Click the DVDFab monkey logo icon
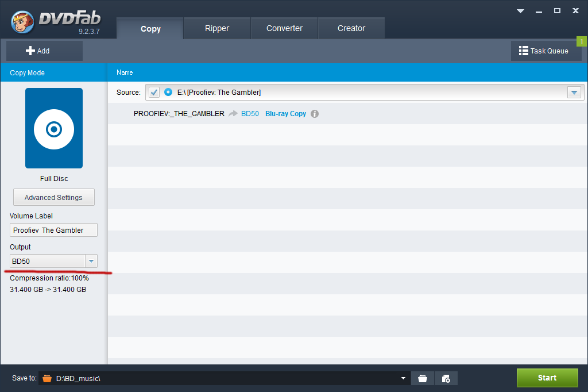This screenshot has width=588, height=392. click(x=22, y=22)
